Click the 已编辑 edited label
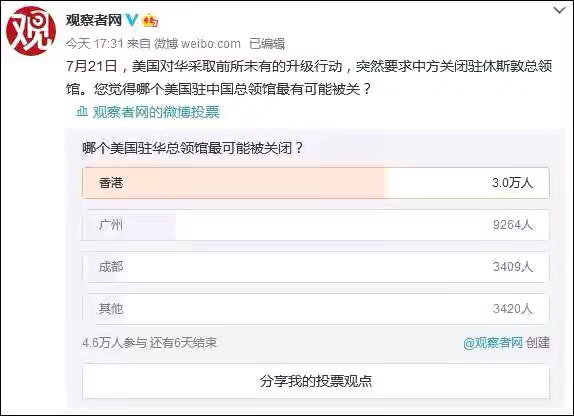The width and height of the screenshot is (574, 416). tap(267, 44)
